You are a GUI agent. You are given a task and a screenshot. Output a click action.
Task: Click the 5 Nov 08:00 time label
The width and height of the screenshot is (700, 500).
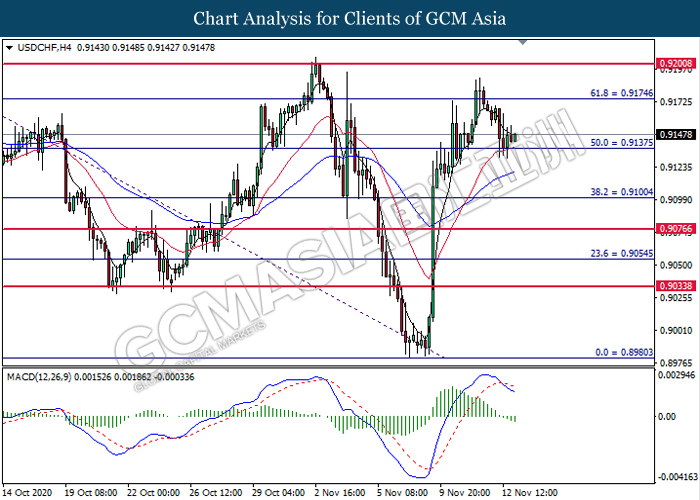click(x=402, y=493)
